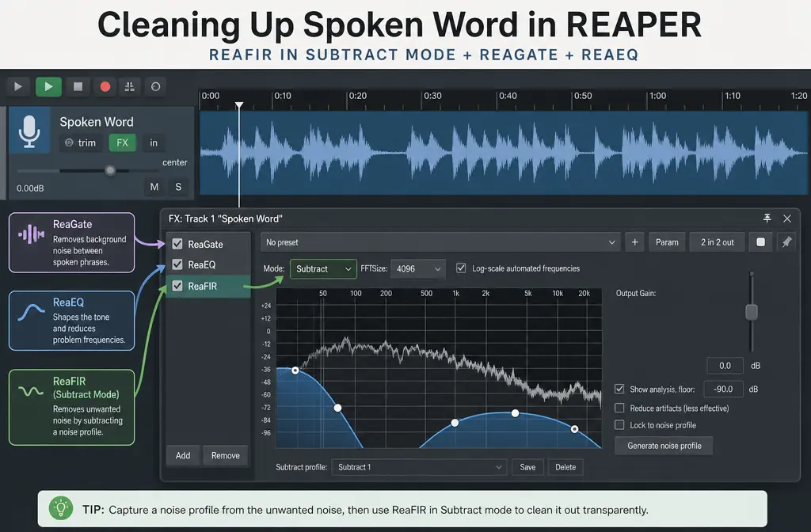Image resolution: width=811 pixels, height=532 pixels.
Task: Click the Remove FX button
Action: [226, 455]
